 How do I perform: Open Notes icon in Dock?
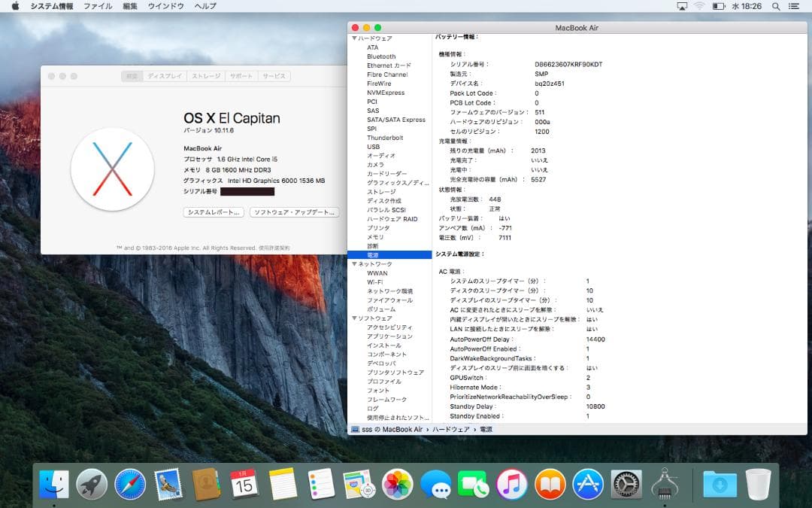(282, 484)
